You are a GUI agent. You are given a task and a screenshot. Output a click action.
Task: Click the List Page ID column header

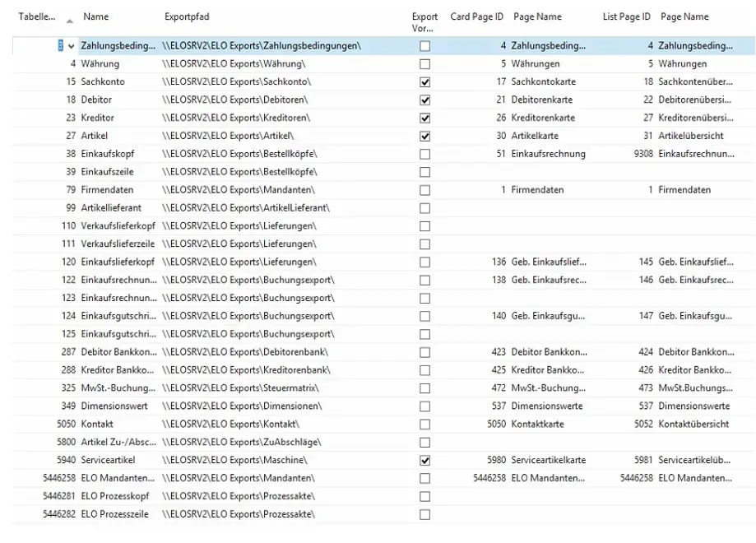[626, 17]
